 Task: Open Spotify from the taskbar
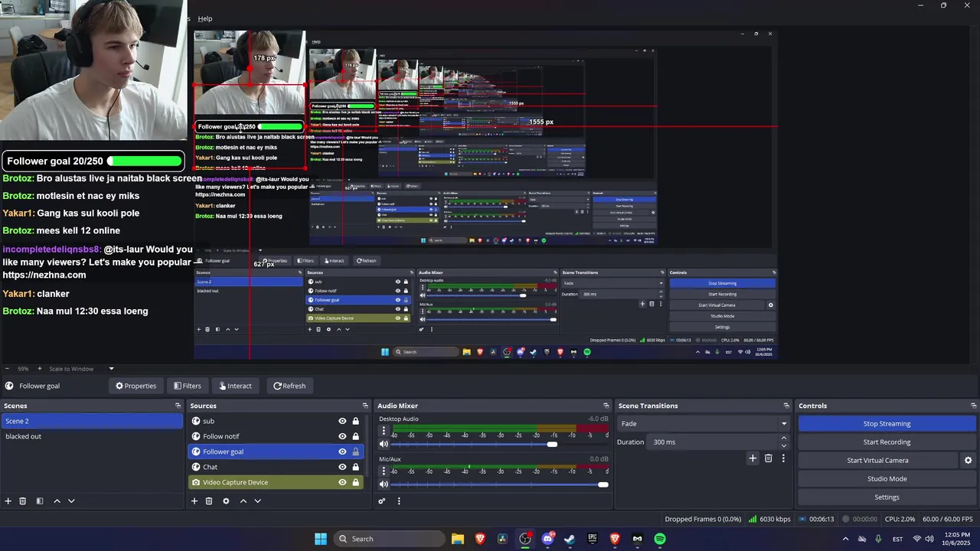click(660, 539)
